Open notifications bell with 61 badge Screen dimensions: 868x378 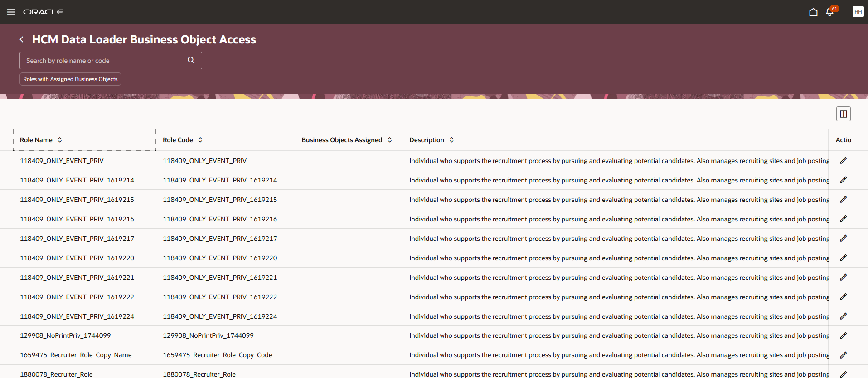(x=830, y=12)
